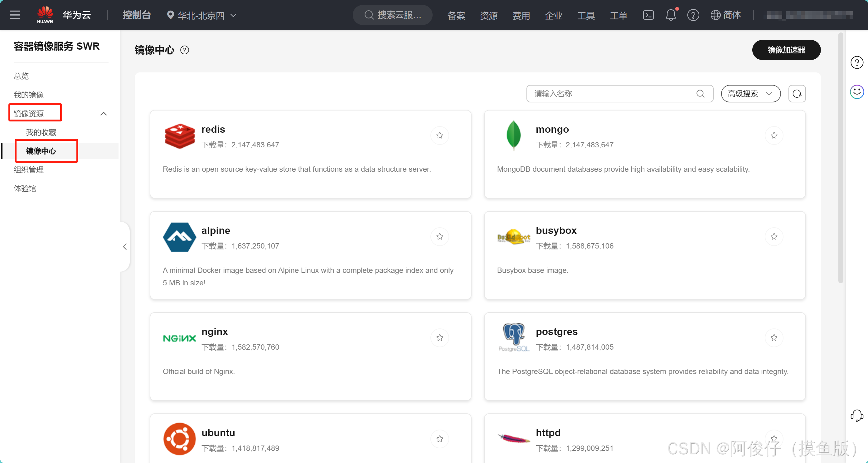The image size is (868, 463).
Task: Collapse the 镜像资源 sidebar section
Action: [104, 114]
